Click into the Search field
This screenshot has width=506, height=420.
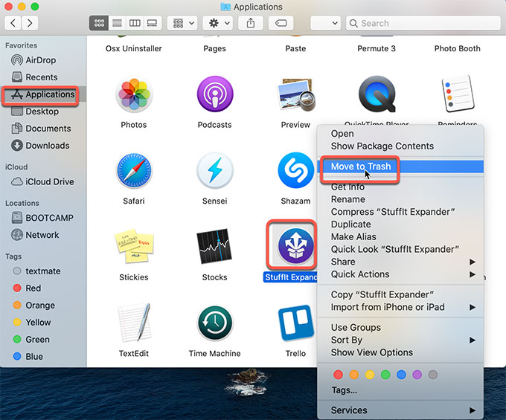tap(423, 23)
